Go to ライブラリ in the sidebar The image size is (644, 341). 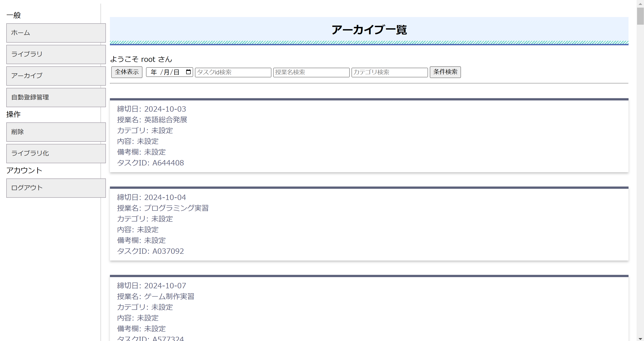(x=56, y=54)
